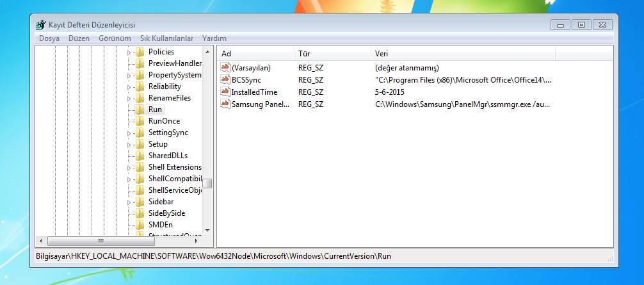Image resolution: width=644 pixels, height=285 pixels.
Task: Expand the Reliability key
Action: click(x=129, y=87)
